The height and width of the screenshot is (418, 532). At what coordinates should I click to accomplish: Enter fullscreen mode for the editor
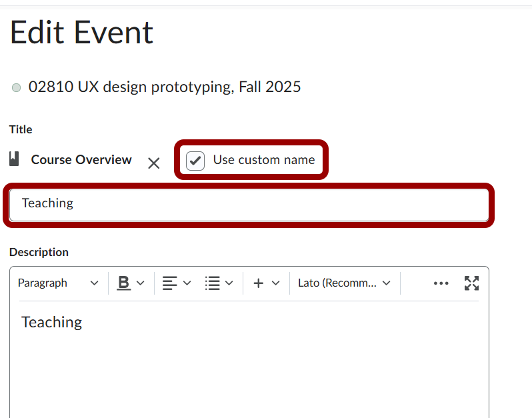tap(472, 283)
